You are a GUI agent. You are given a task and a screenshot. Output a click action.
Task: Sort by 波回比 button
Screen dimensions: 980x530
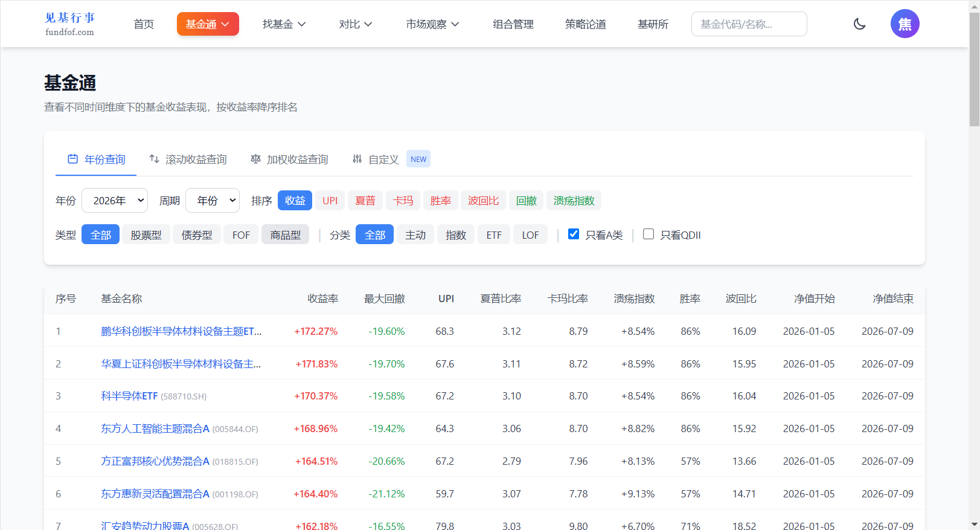(483, 201)
